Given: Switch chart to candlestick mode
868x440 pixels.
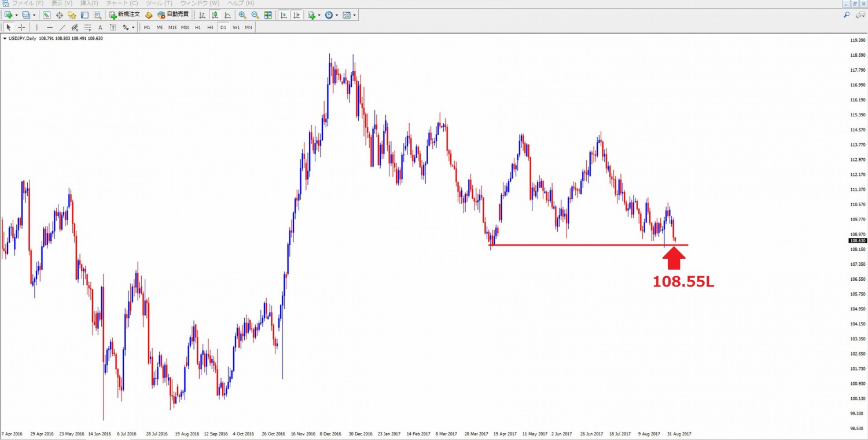Looking at the screenshot, I should (x=215, y=15).
